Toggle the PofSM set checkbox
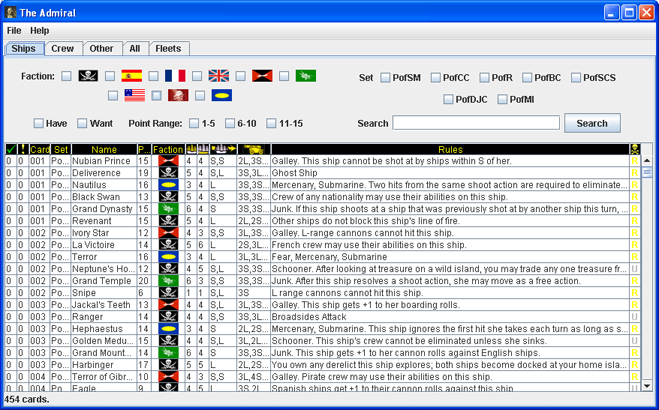 click(386, 78)
